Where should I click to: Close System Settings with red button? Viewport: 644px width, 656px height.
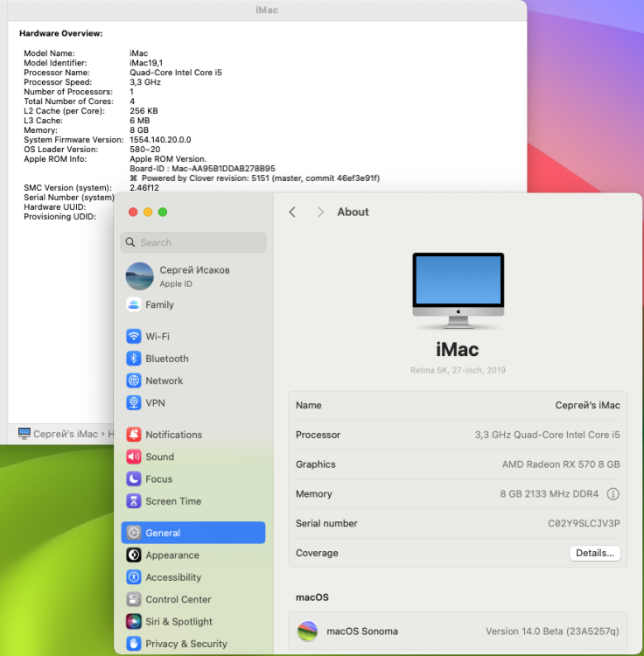(x=133, y=213)
